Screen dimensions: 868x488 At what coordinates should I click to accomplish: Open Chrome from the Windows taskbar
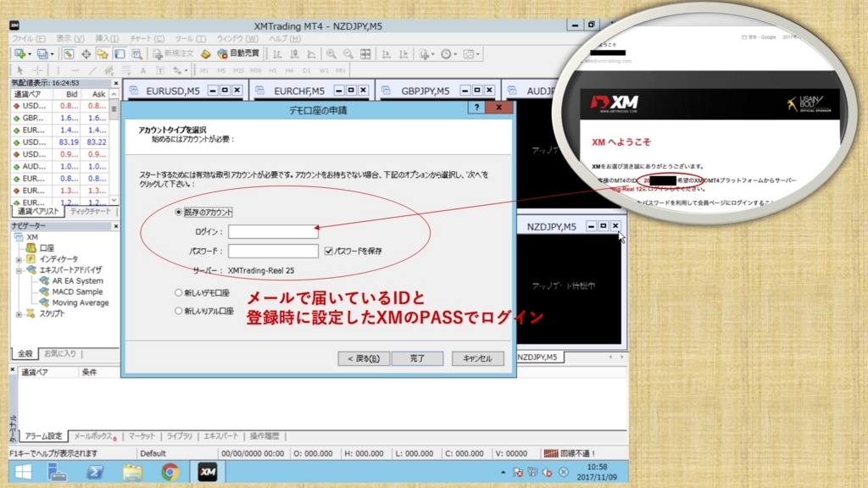tap(170, 472)
